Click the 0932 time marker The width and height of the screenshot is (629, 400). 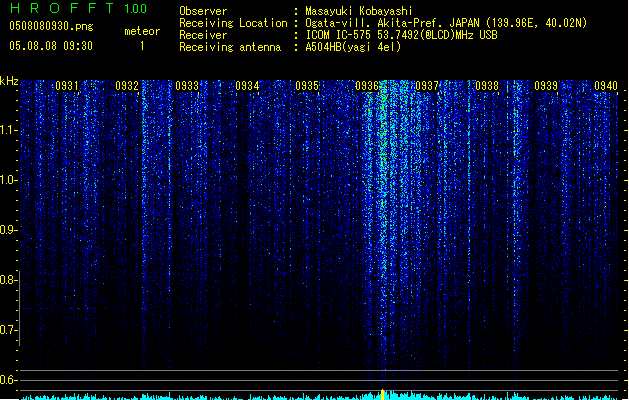[127, 86]
